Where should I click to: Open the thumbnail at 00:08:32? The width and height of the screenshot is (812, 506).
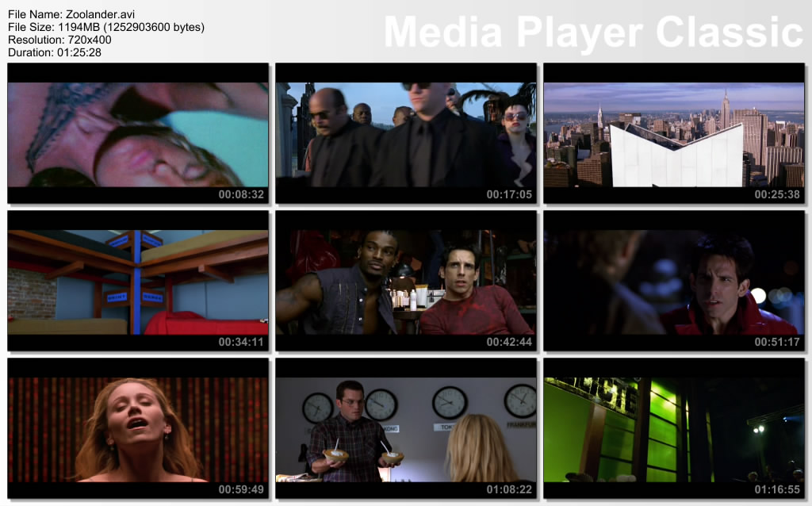tap(138, 133)
